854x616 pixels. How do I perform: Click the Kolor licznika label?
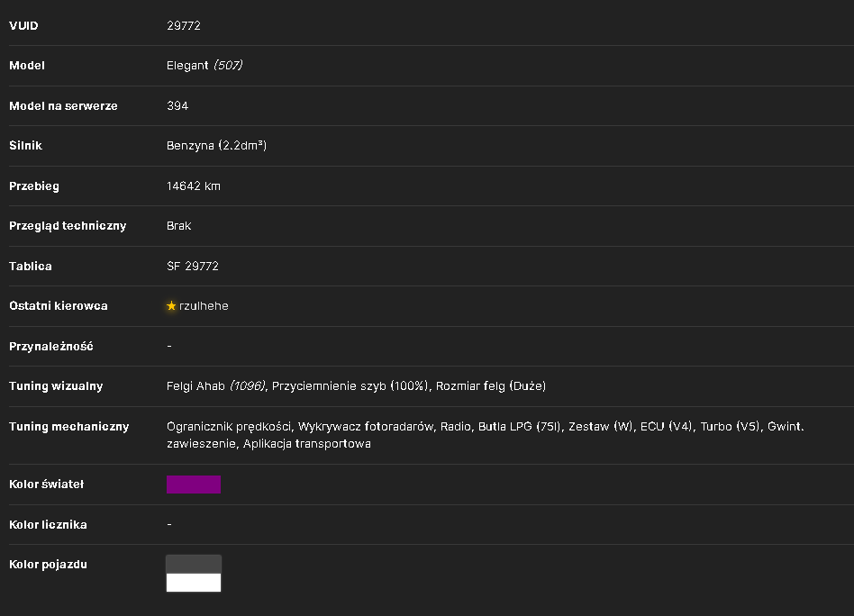point(48,524)
